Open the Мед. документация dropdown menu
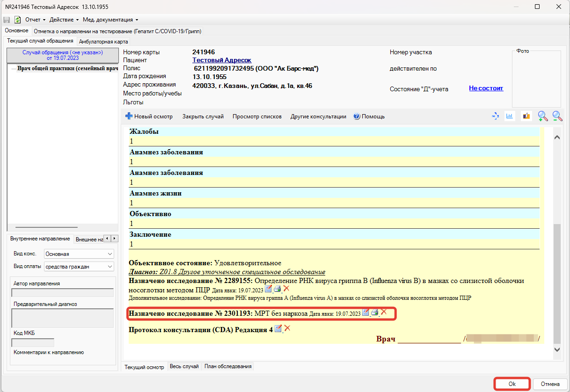Viewport: 570px width, 392px height. [x=110, y=20]
